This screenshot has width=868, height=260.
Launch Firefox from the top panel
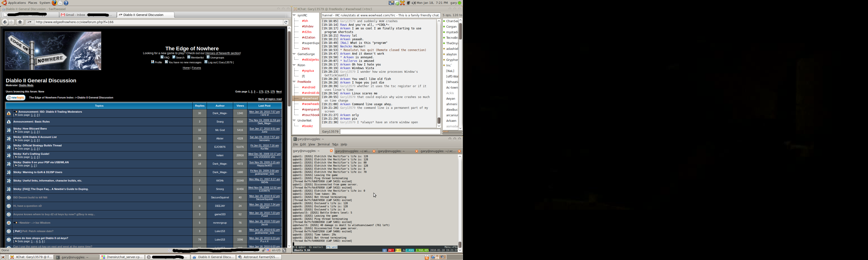click(x=54, y=3)
